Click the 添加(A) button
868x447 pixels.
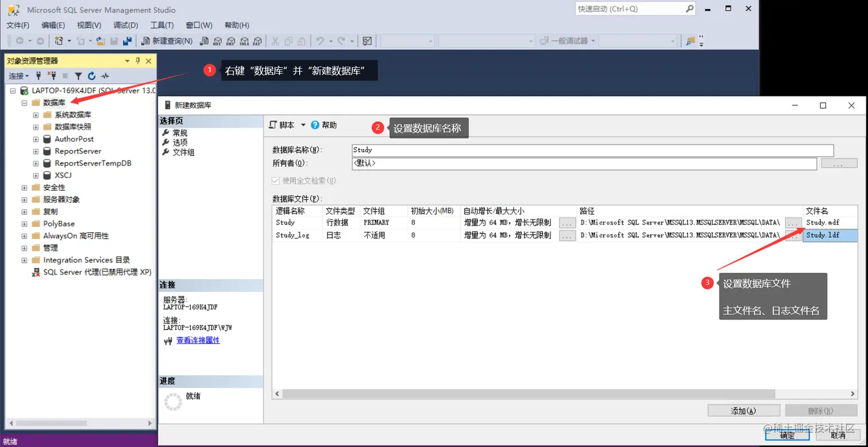coord(743,411)
